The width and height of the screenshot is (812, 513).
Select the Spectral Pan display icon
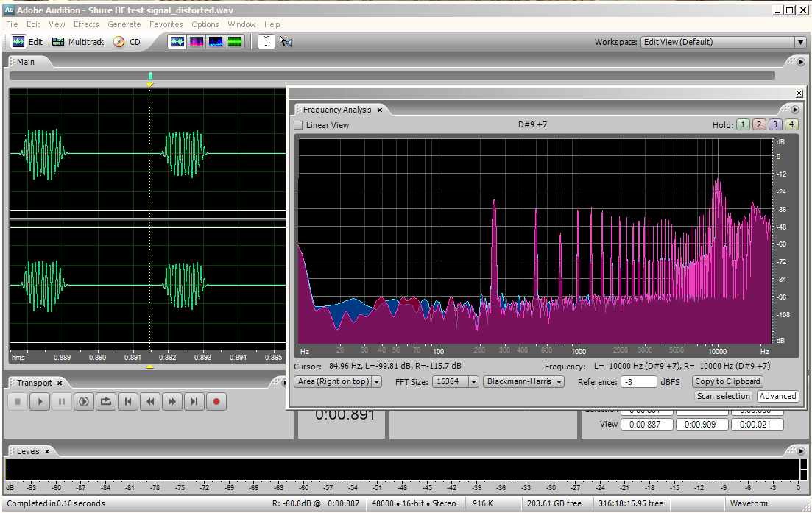coord(216,41)
